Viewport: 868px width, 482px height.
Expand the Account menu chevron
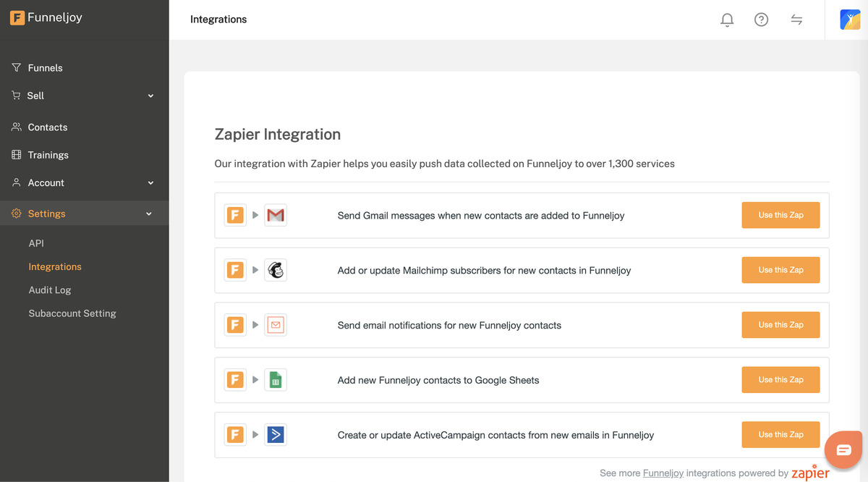150,183
